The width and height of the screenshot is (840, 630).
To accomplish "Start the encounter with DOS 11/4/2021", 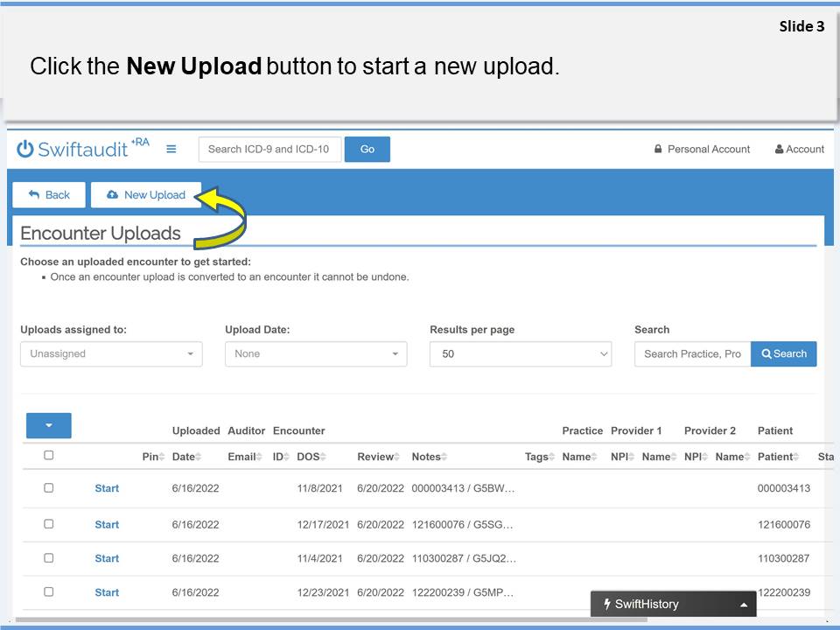I will tap(107, 558).
